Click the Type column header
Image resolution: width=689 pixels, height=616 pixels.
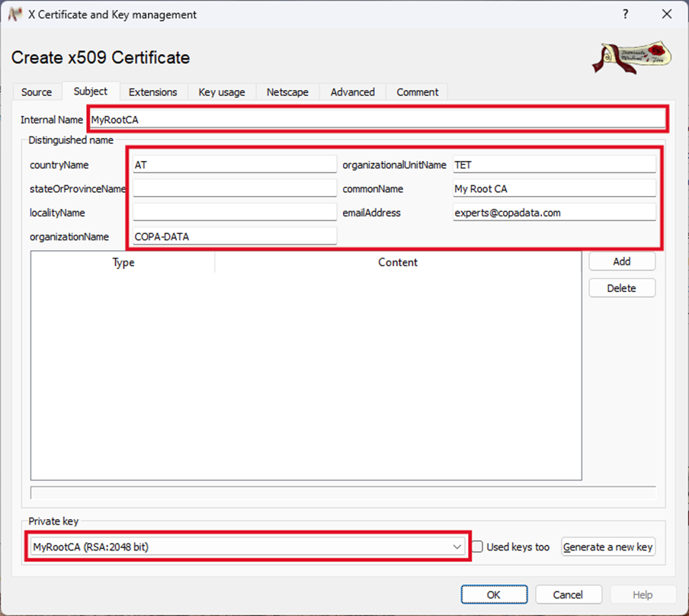123,262
